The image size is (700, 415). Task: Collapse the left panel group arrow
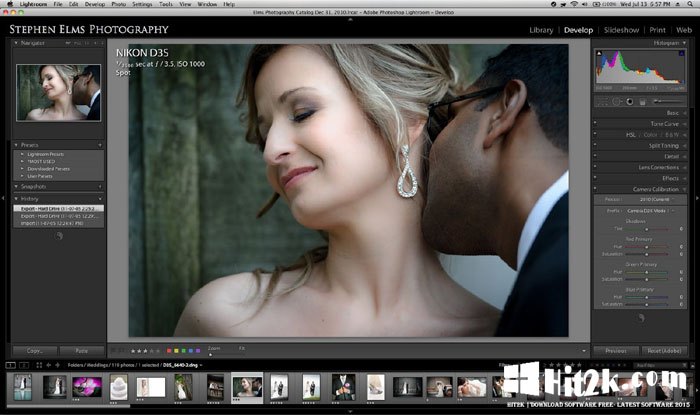(x=3, y=198)
